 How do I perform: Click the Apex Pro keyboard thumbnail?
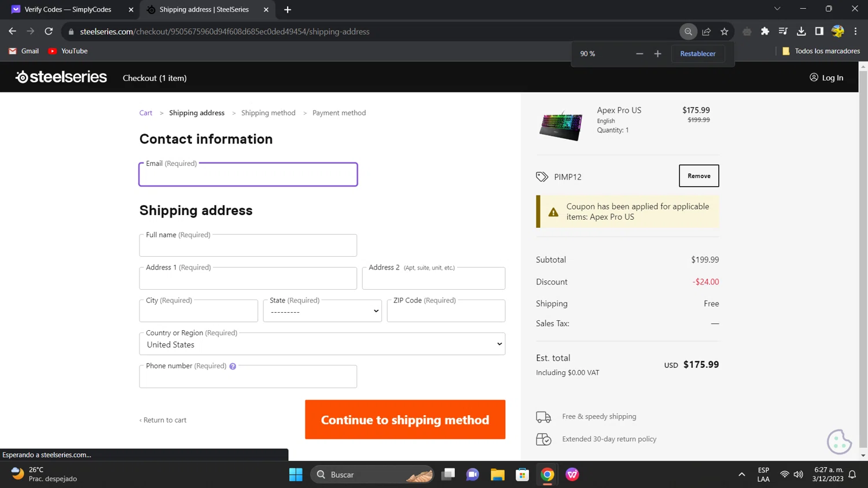coord(561,125)
